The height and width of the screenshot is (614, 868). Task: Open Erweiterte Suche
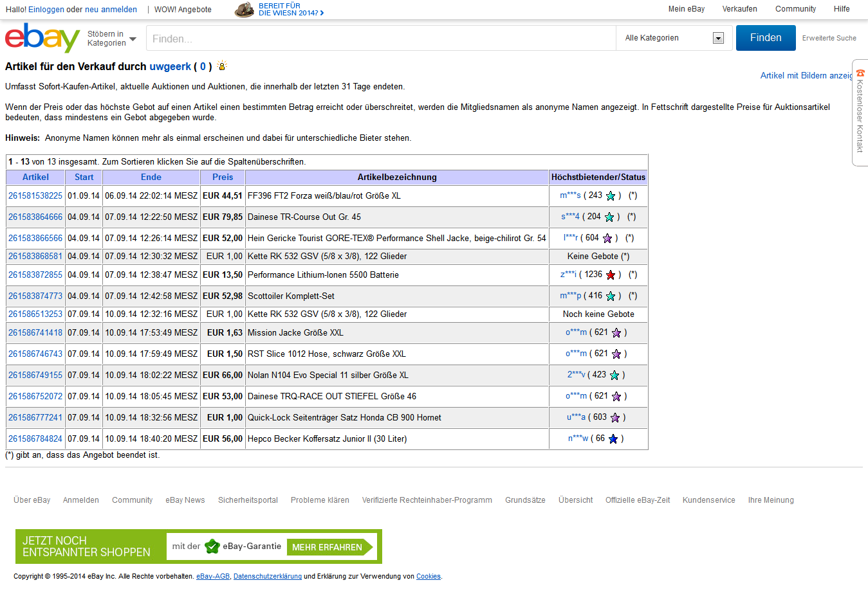pos(829,39)
